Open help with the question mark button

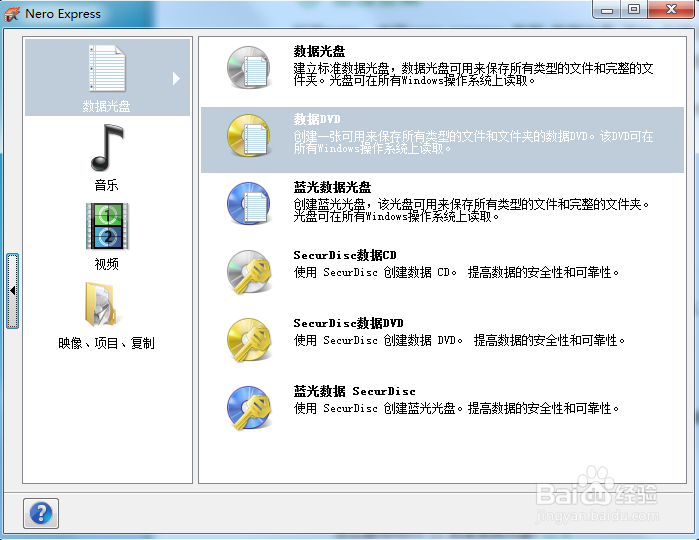pyautogui.click(x=41, y=513)
